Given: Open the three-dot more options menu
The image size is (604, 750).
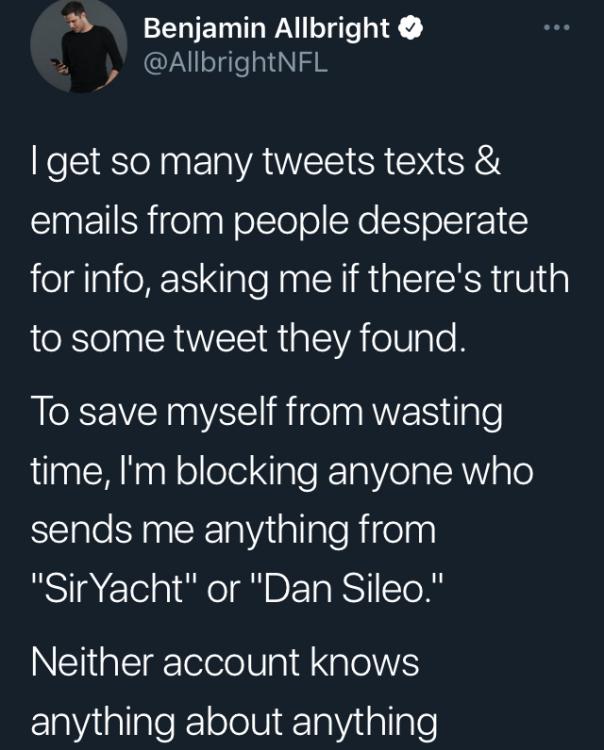Looking at the screenshot, I should (x=553, y=27).
